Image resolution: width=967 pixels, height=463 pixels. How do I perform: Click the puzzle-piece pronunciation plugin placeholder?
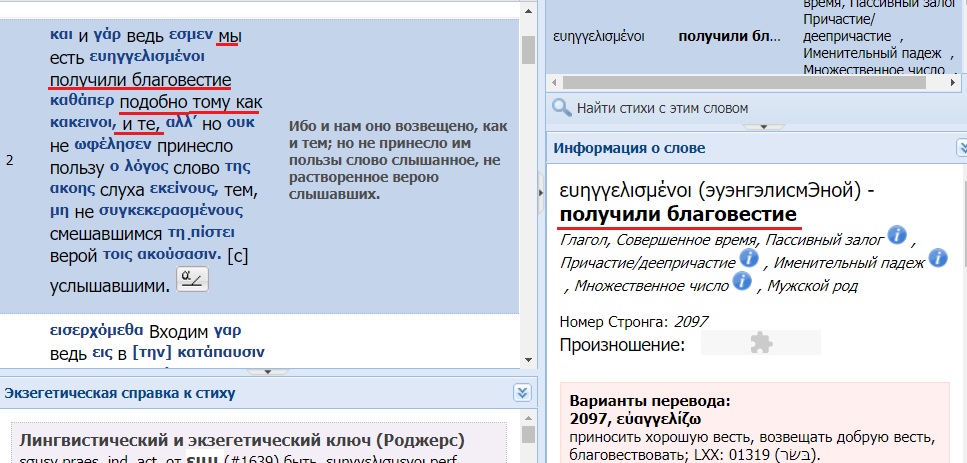tap(760, 343)
